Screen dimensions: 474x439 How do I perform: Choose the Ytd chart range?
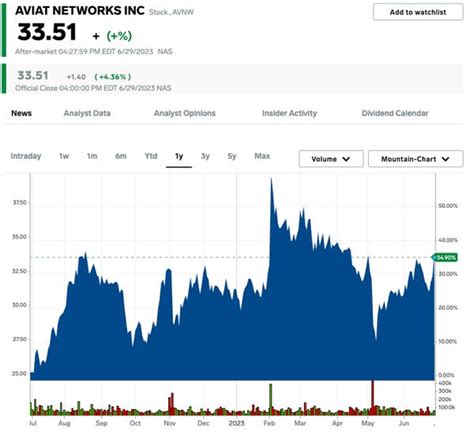151,156
